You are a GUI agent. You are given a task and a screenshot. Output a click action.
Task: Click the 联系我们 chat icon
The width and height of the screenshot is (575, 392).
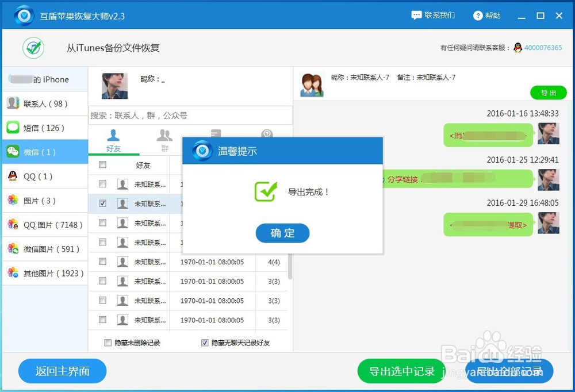pyautogui.click(x=416, y=16)
